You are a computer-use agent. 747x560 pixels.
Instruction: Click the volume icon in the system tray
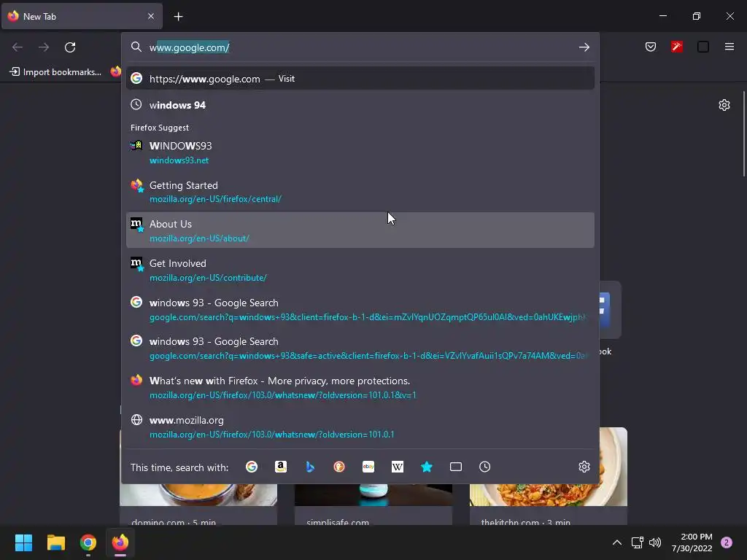[x=656, y=542]
